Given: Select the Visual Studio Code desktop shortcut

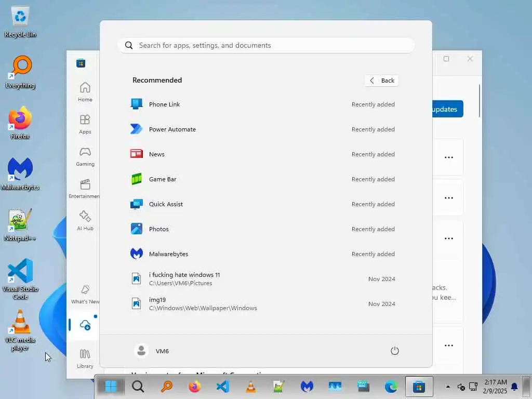Looking at the screenshot, I should [x=20, y=279].
